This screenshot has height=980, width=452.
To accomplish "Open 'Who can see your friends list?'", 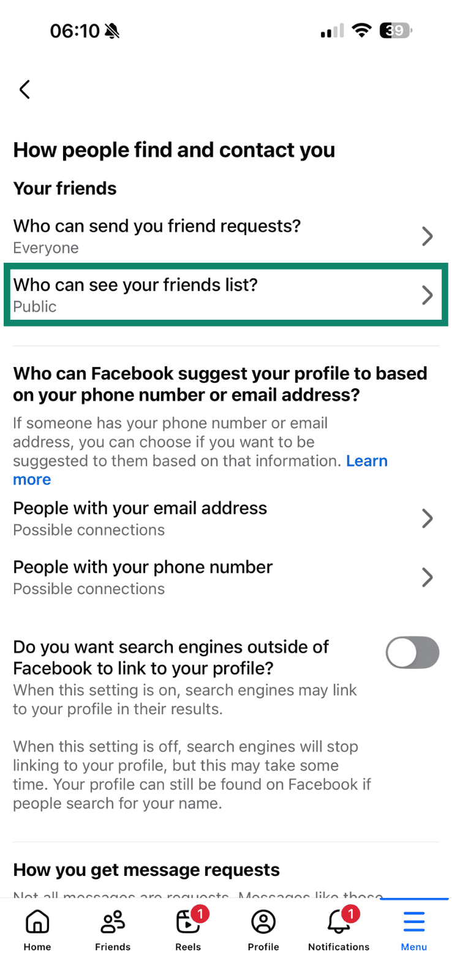I will point(135,285).
